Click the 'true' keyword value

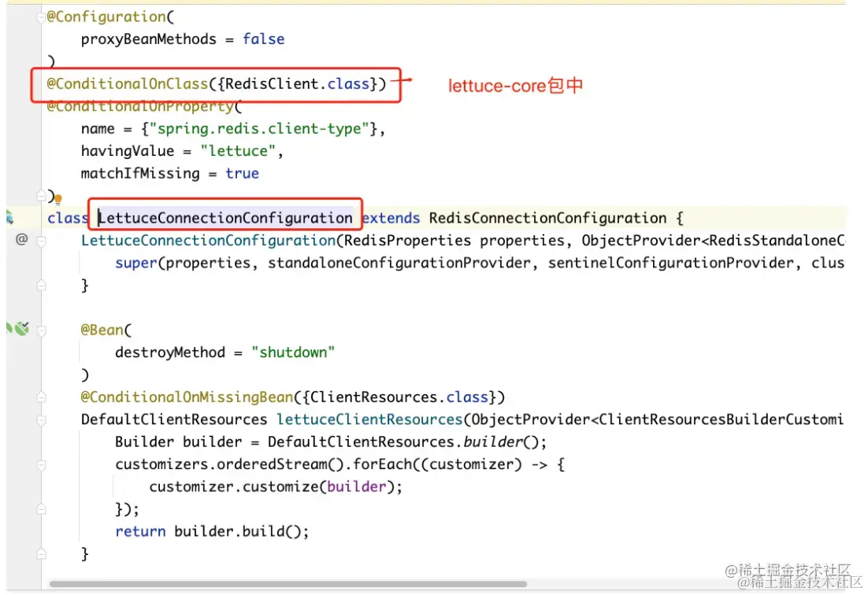(242, 173)
